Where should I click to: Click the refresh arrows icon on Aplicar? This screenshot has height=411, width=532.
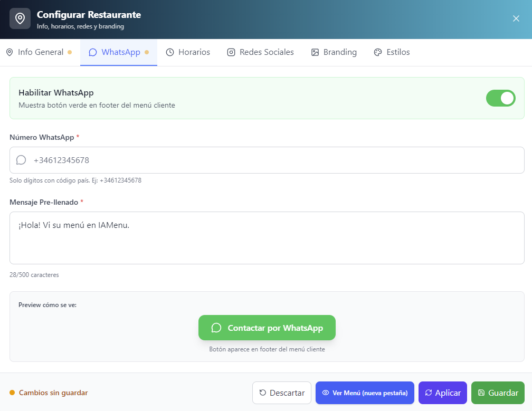pyautogui.click(x=429, y=393)
